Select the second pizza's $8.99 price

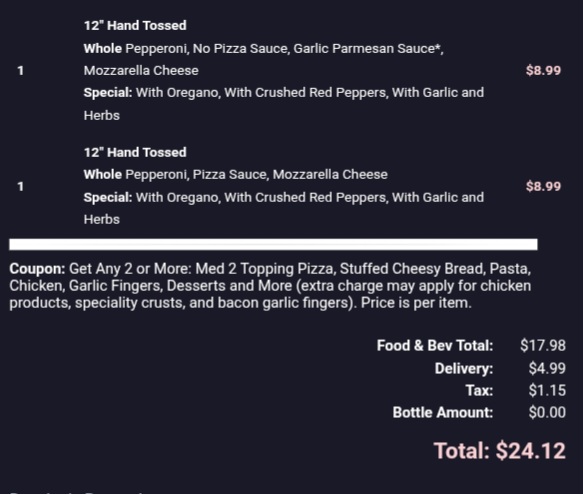[x=543, y=186]
